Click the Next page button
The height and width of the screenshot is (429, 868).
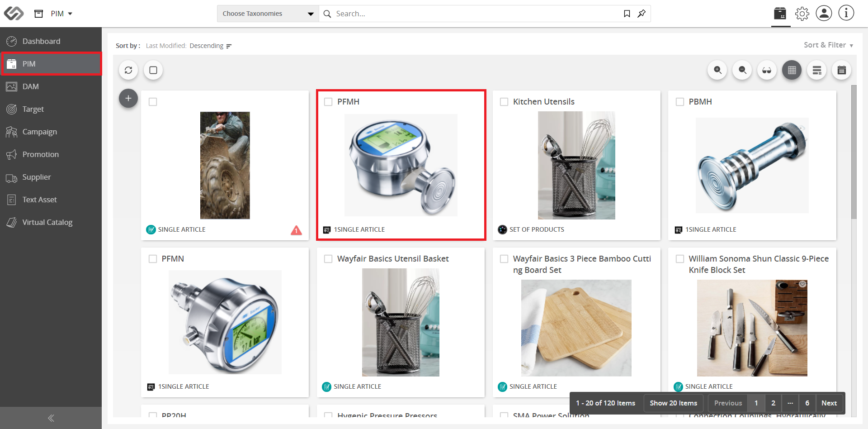829,403
